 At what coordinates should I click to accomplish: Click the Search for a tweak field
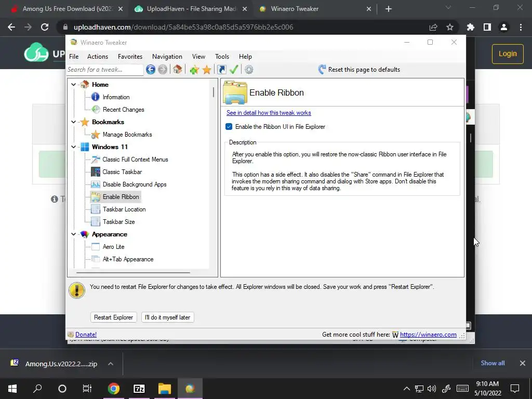[x=104, y=70]
